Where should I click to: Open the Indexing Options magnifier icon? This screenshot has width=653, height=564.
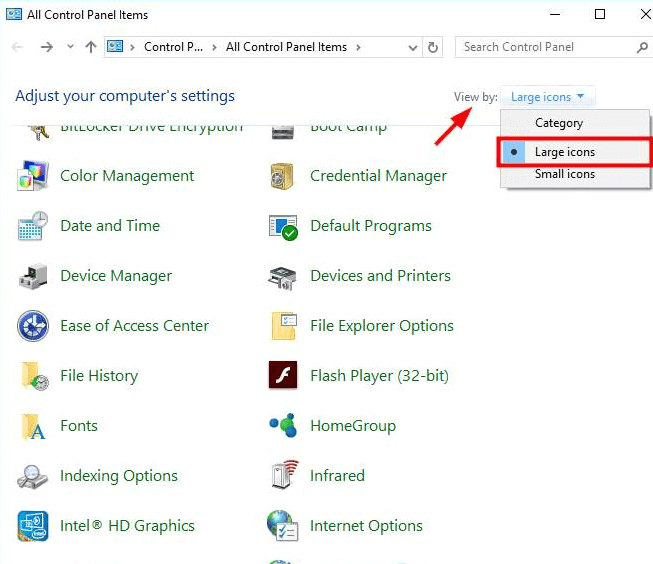pos(32,477)
